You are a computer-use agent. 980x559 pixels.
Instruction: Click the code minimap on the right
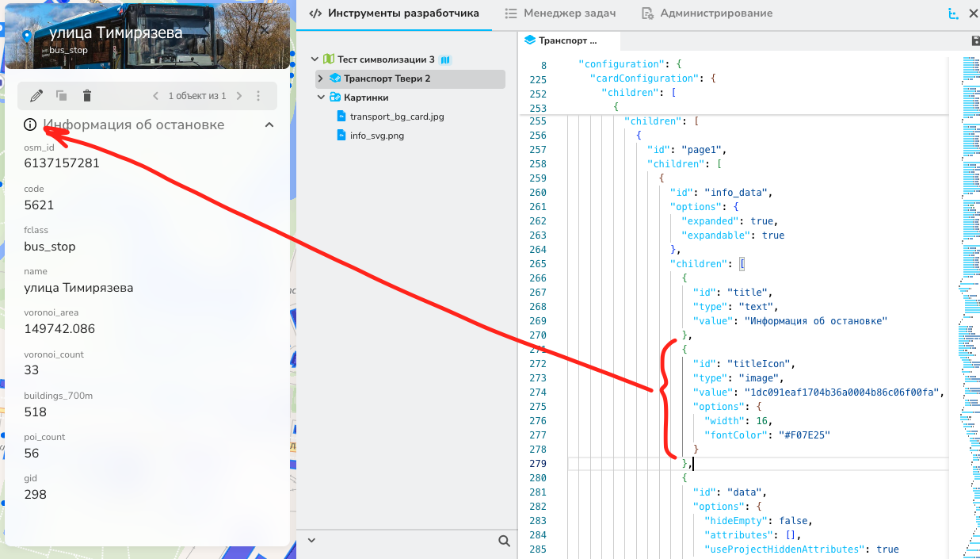[x=970, y=305]
